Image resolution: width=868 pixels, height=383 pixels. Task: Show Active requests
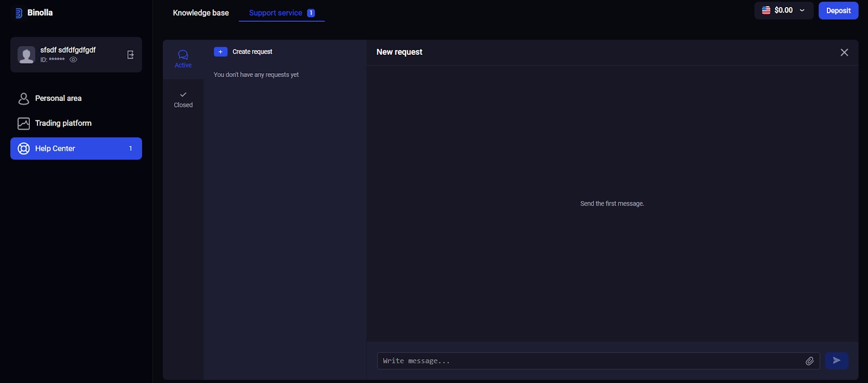(x=183, y=59)
